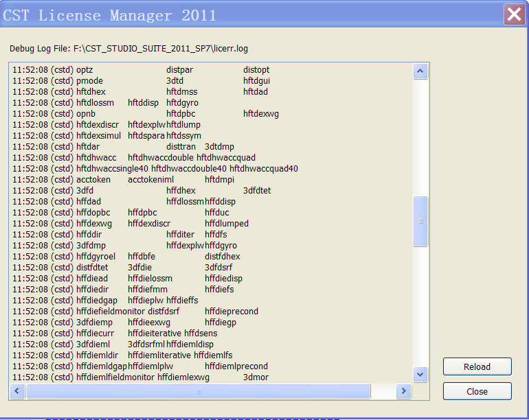The image size is (529, 420).
Task: Click the log entry 'hffdiegp'
Action: (221, 323)
